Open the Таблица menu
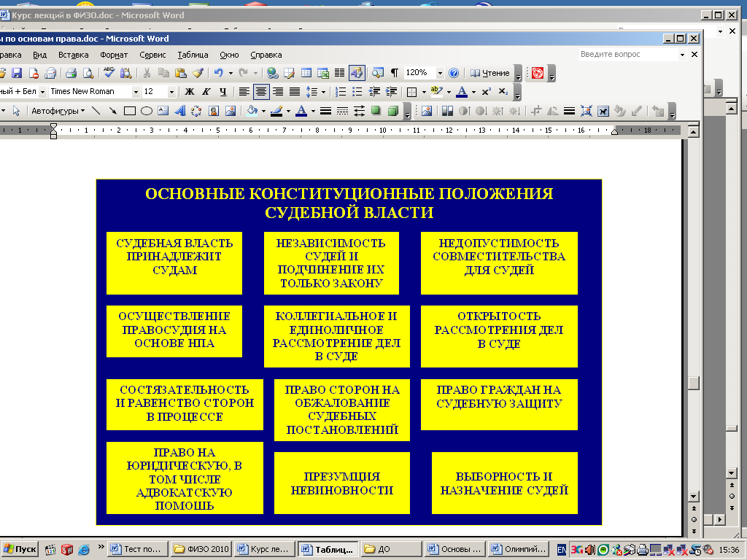Image resolution: width=747 pixels, height=560 pixels. tap(193, 55)
